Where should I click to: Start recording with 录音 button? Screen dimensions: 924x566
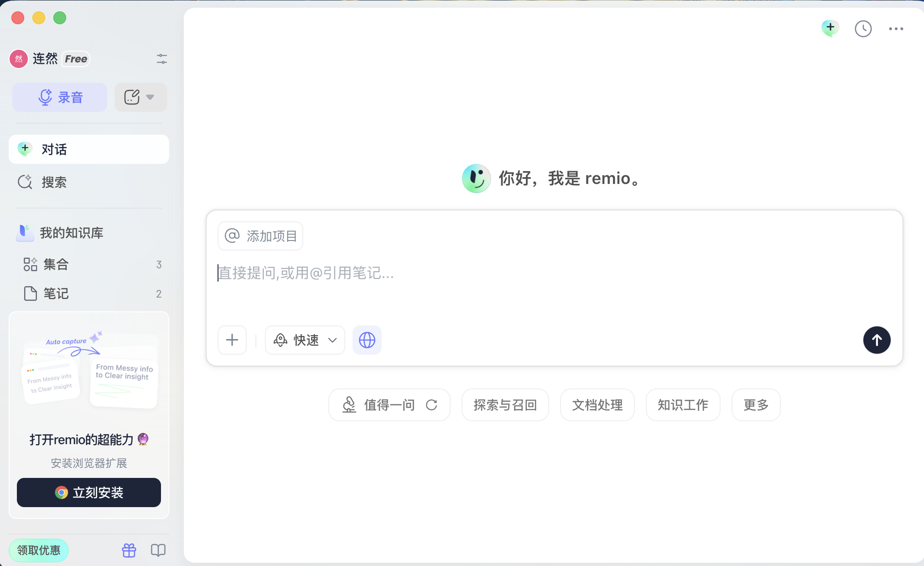[60, 97]
